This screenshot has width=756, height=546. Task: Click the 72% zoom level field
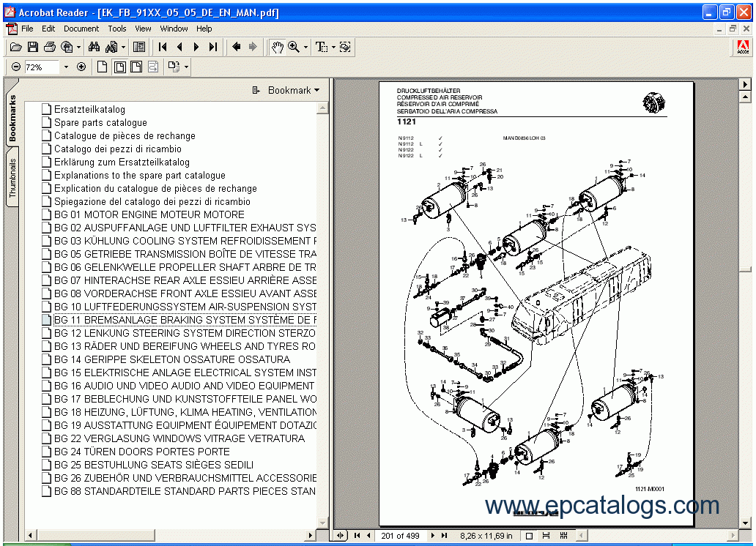tap(42, 67)
